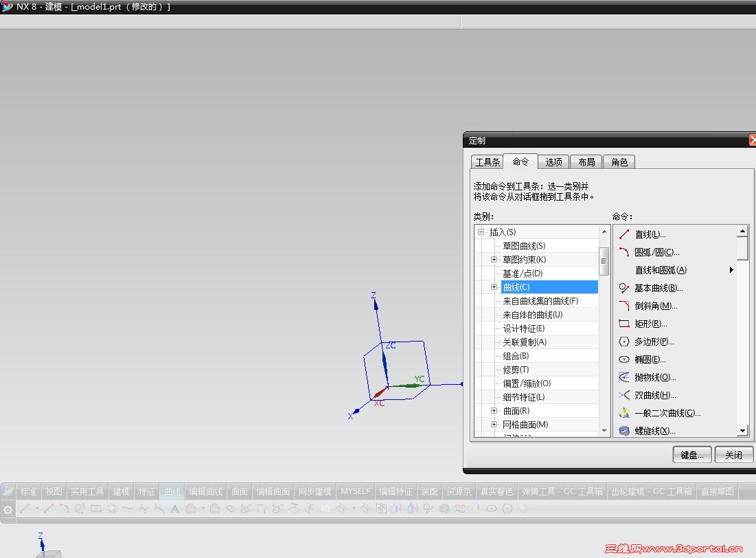Image resolution: width=756 pixels, height=558 pixels.
Task: Click the category list scrollbar thumb
Action: tap(604, 260)
